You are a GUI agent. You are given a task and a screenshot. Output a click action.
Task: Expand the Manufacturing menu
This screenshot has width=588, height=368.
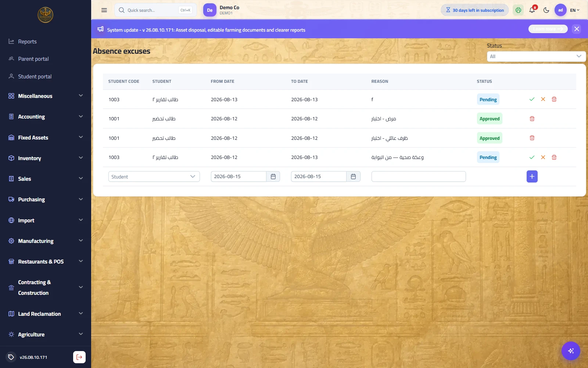(46, 241)
